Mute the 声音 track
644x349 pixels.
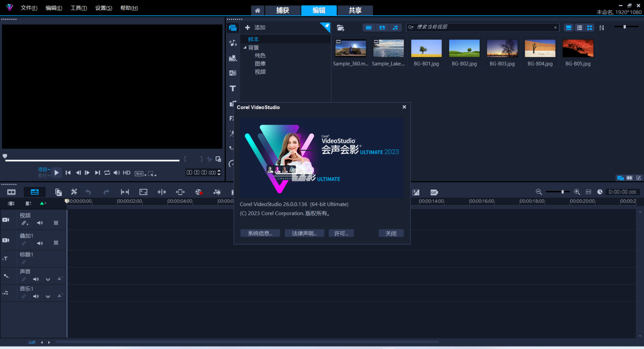coord(36,279)
